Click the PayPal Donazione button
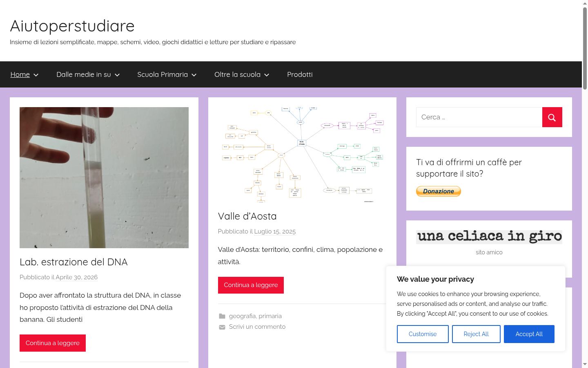The height and width of the screenshot is (368, 588). 439,191
